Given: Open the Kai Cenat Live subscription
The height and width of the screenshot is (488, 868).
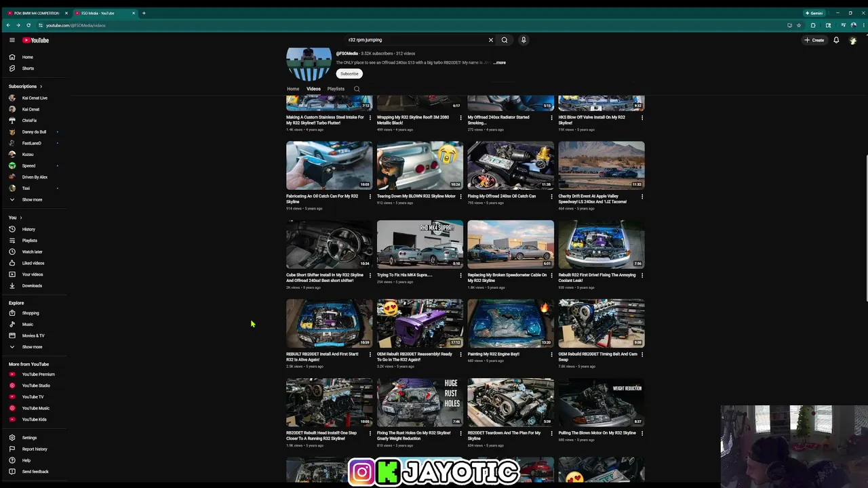Looking at the screenshot, I should tap(34, 98).
